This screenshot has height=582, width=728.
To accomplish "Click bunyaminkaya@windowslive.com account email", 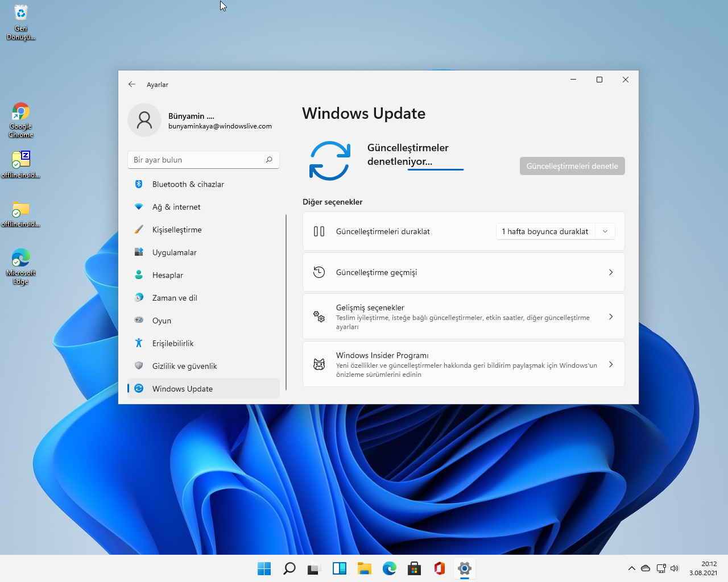I will (220, 126).
